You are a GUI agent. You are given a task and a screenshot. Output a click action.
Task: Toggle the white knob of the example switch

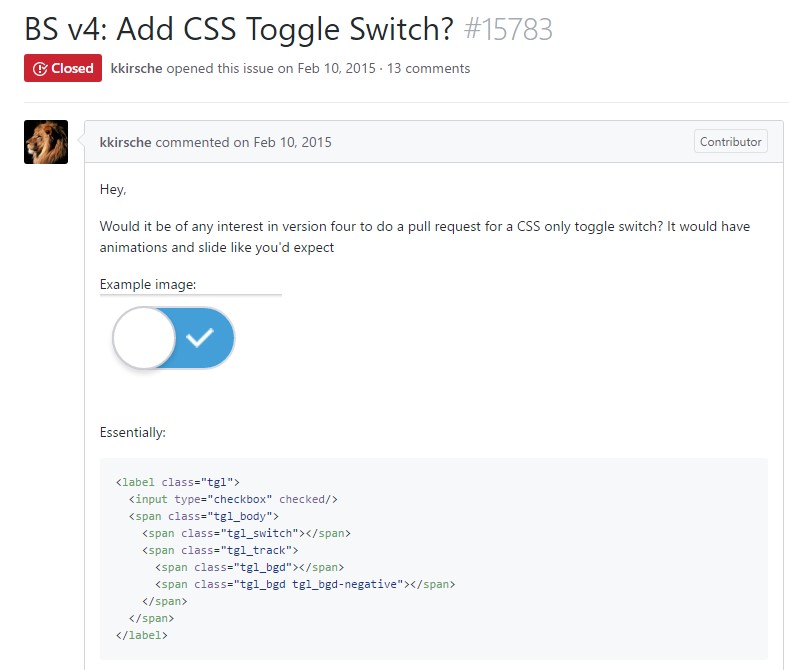(x=145, y=338)
